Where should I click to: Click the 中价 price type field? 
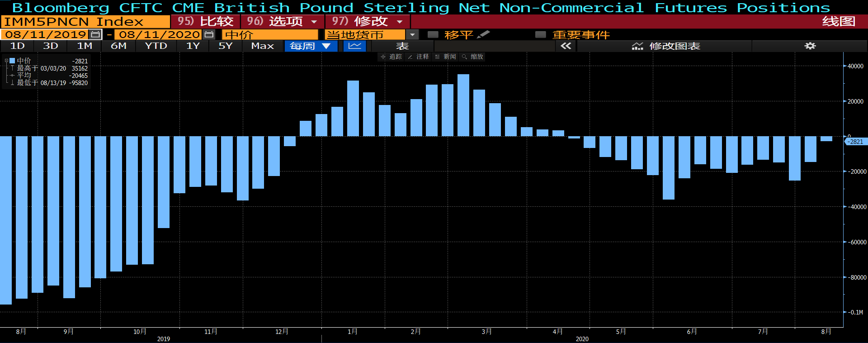pyautogui.click(x=270, y=34)
